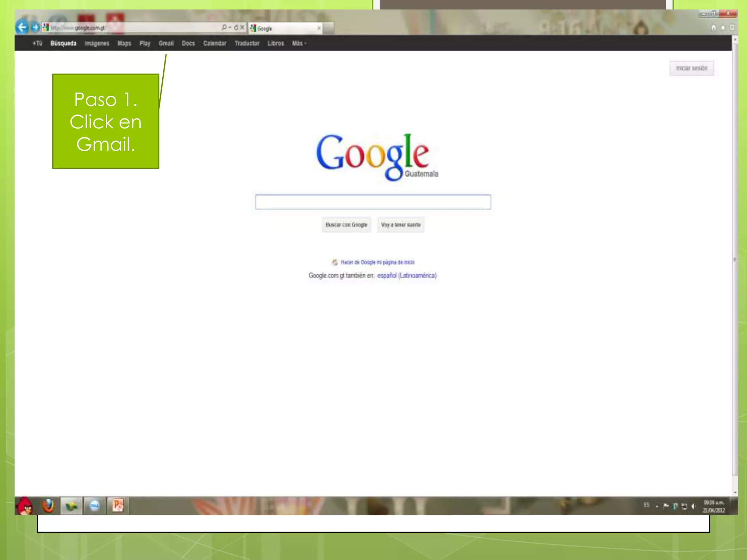Click the Iniciar sesión button

[x=691, y=68]
